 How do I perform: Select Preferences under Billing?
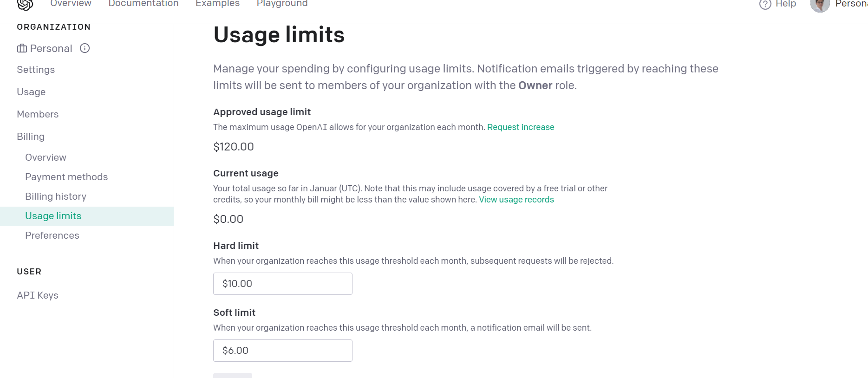pos(52,235)
